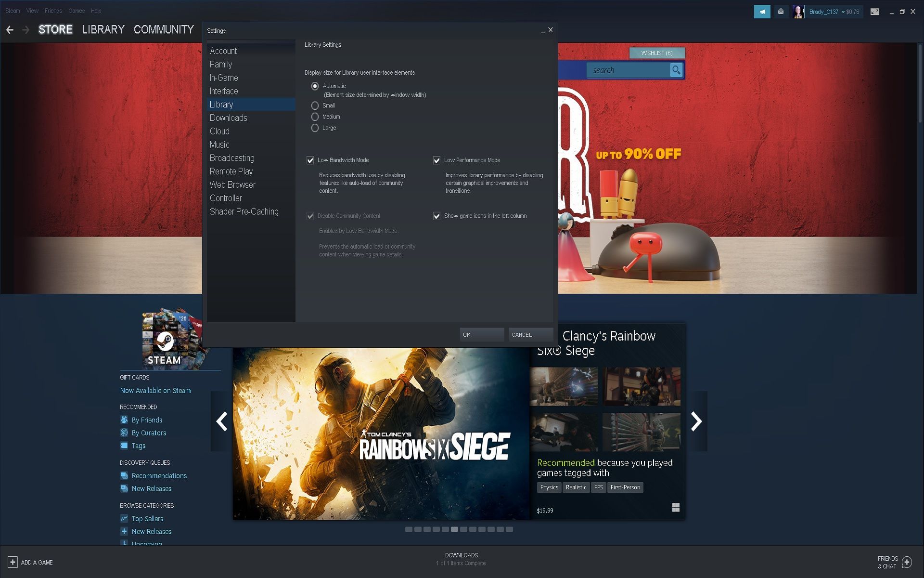Open the Help menu
This screenshot has width=924, height=578.
pos(96,11)
